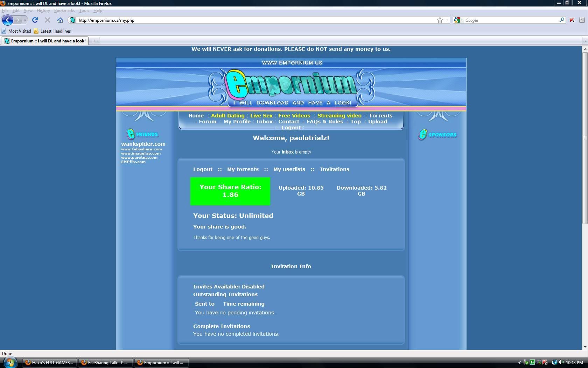Show hidden tray icons arrow
Image resolution: width=588 pixels, height=368 pixels.
[519, 363]
